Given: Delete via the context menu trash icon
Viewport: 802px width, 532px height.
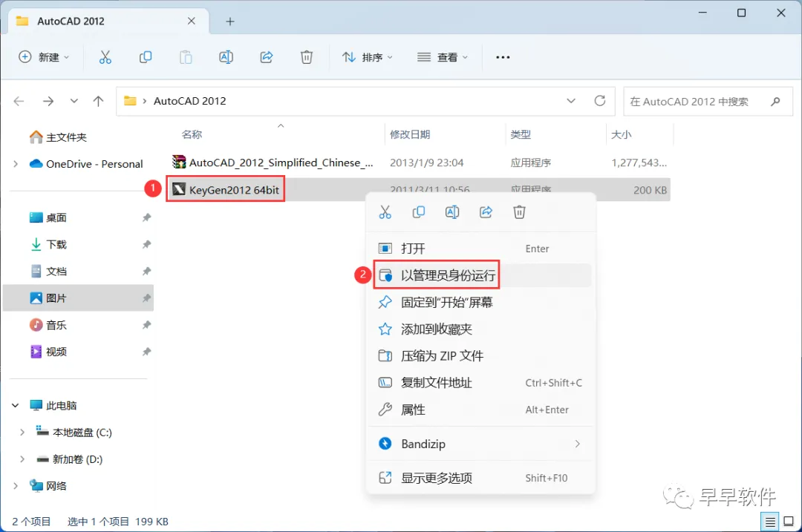Looking at the screenshot, I should [519, 212].
